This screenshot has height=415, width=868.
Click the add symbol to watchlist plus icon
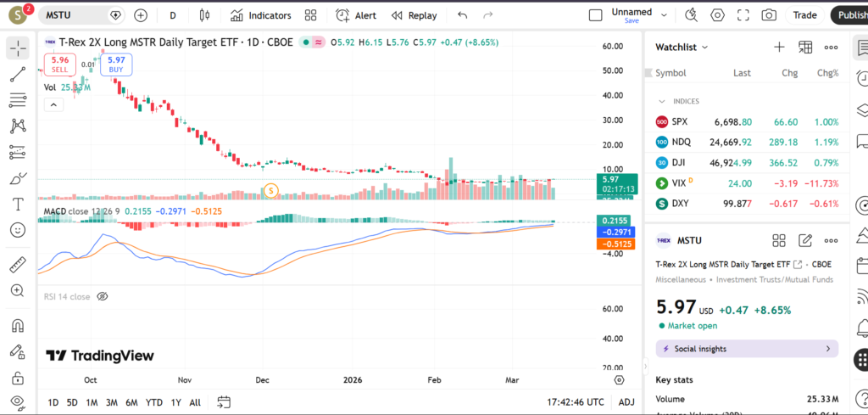click(779, 48)
